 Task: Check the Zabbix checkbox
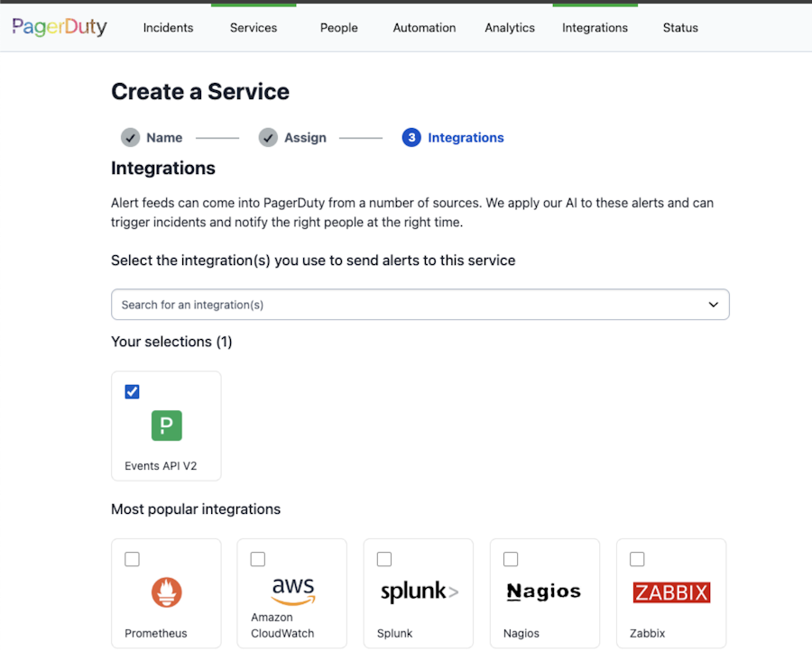637,559
